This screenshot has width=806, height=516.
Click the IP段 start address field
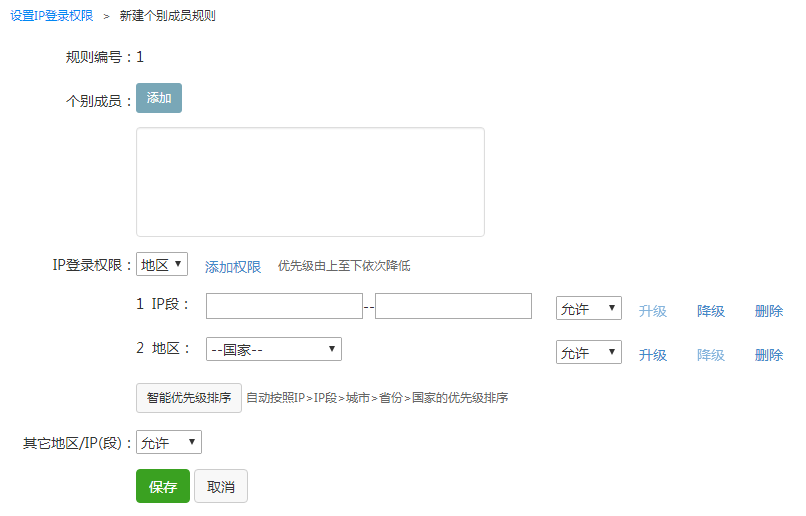coord(284,306)
